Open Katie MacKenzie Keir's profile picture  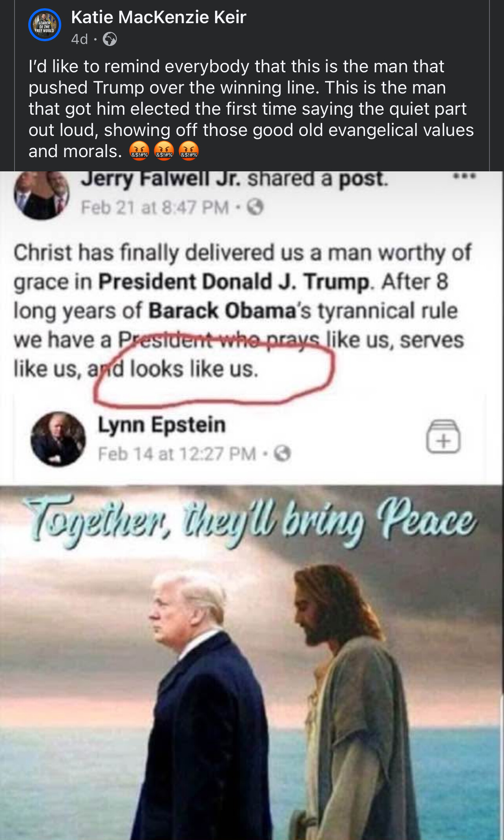point(45,24)
